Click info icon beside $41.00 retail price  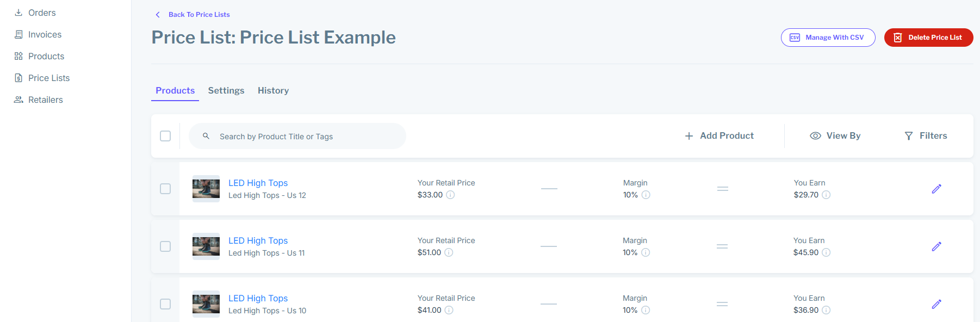point(449,310)
